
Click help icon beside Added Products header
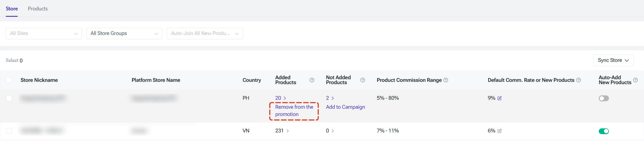point(312,80)
